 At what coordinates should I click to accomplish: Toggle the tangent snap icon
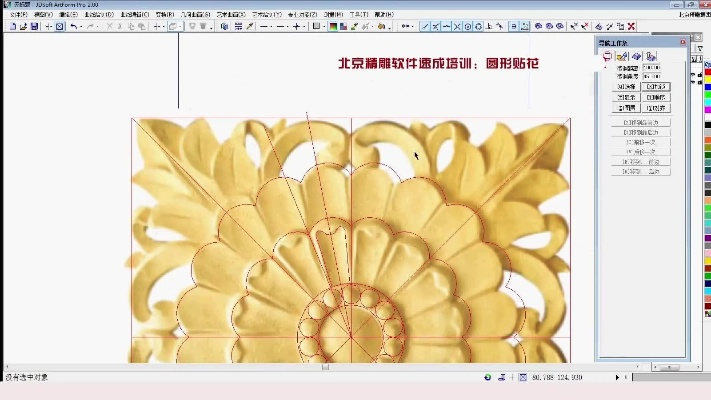[x=500, y=26]
